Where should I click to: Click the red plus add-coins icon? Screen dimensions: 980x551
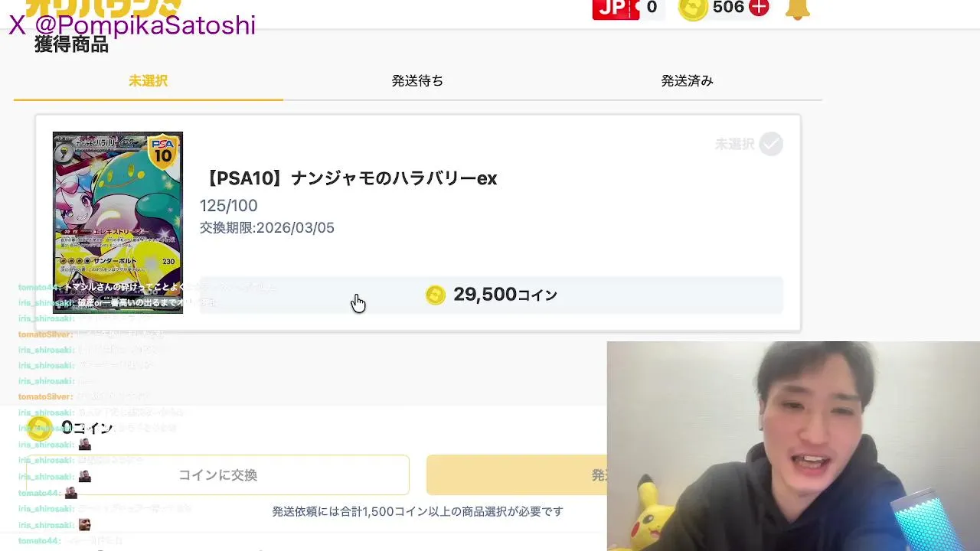(759, 8)
